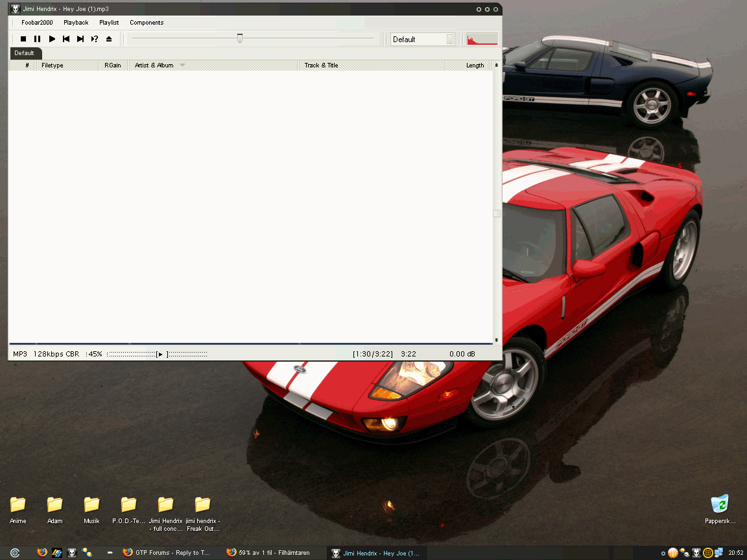The height and width of the screenshot is (560, 747).
Task: Click the seek bar slider handle
Action: click(x=240, y=39)
